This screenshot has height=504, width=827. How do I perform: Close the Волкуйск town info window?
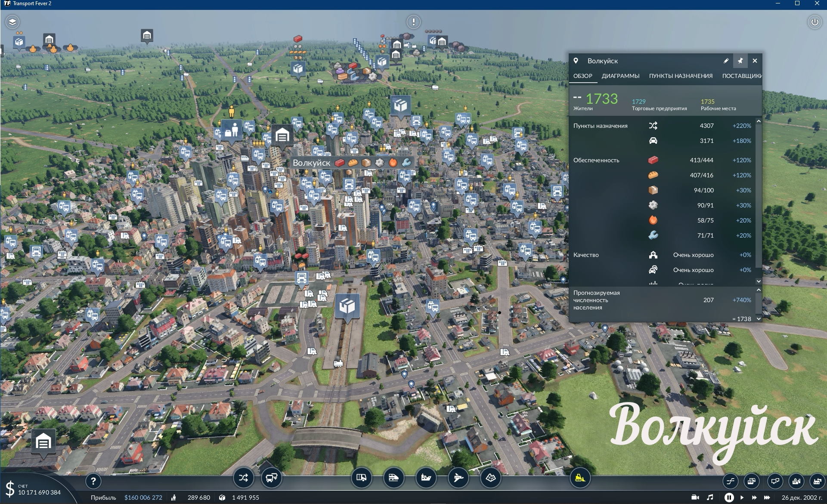click(755, 61)
